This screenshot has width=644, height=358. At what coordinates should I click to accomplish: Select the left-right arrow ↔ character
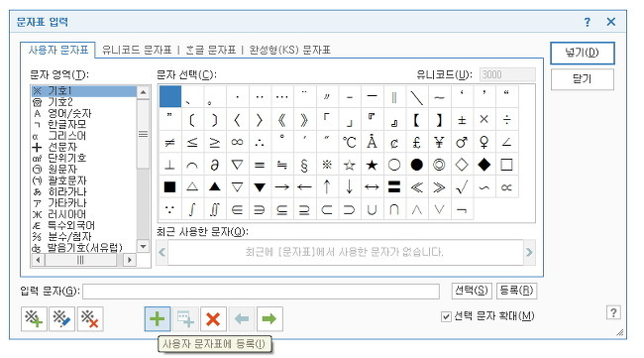(x=372, y=187)
